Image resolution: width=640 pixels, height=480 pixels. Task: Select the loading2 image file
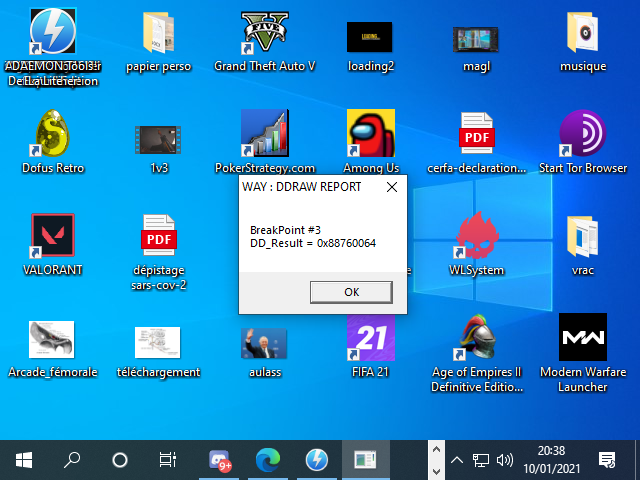[370, 37]
